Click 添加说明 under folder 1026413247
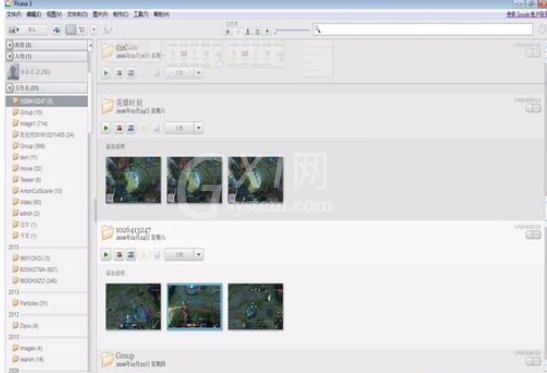 coord(115,273)
